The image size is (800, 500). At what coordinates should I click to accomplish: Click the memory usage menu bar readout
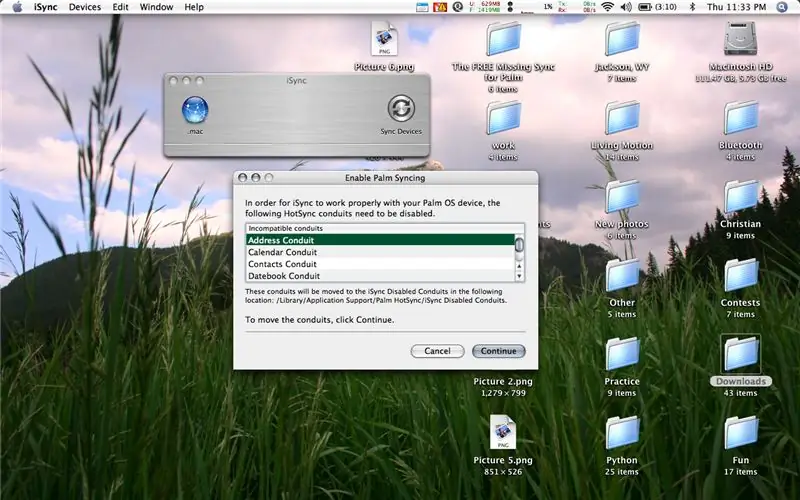point(485,7)
